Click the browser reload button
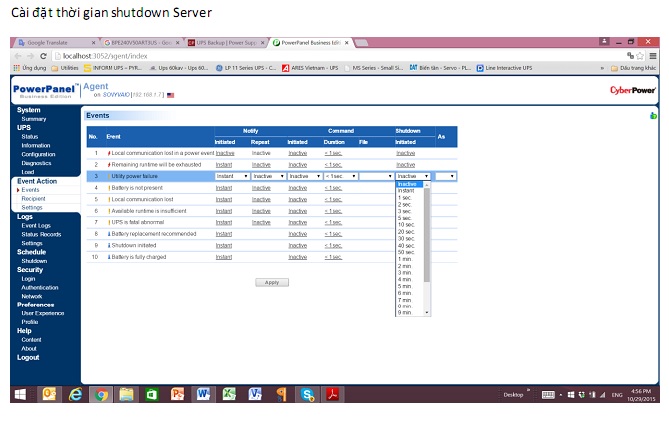This screenshot has width=669, height=432. tap(40, 56)
